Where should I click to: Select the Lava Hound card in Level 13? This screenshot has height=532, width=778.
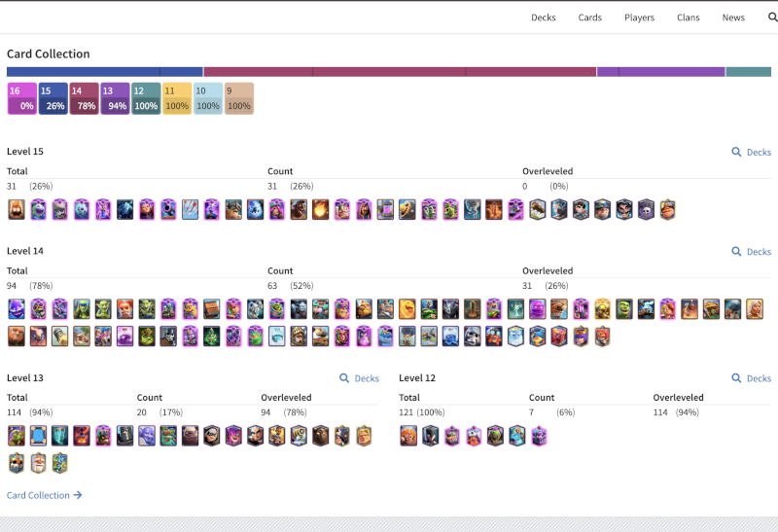[x=321, y=436]
